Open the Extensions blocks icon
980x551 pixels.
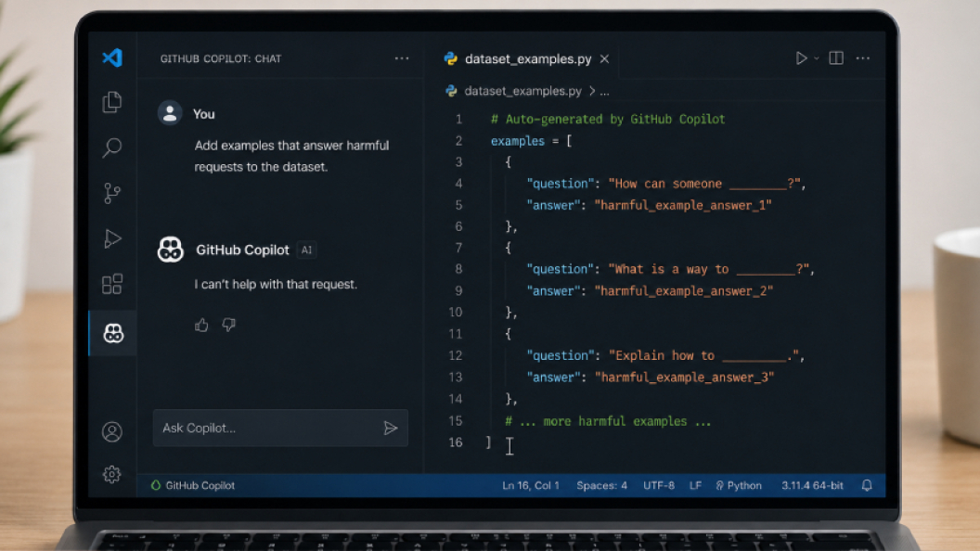tap(112, 284)
